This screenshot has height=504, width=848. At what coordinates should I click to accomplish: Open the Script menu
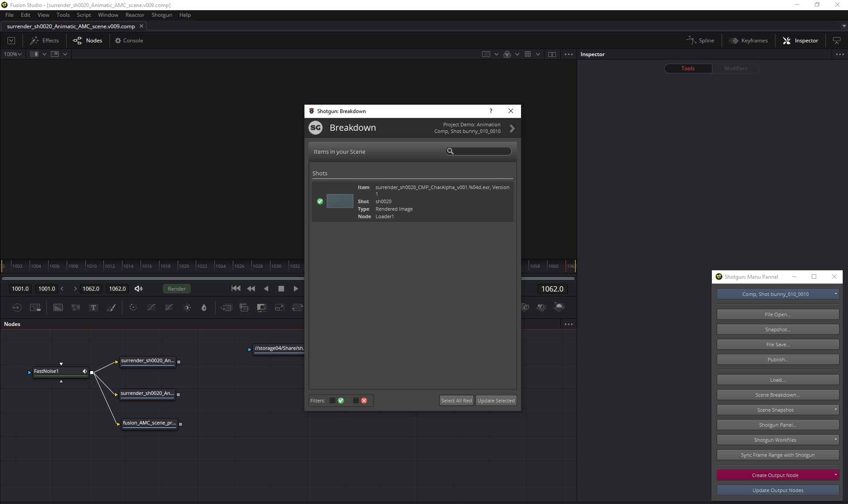pos(84,15)
